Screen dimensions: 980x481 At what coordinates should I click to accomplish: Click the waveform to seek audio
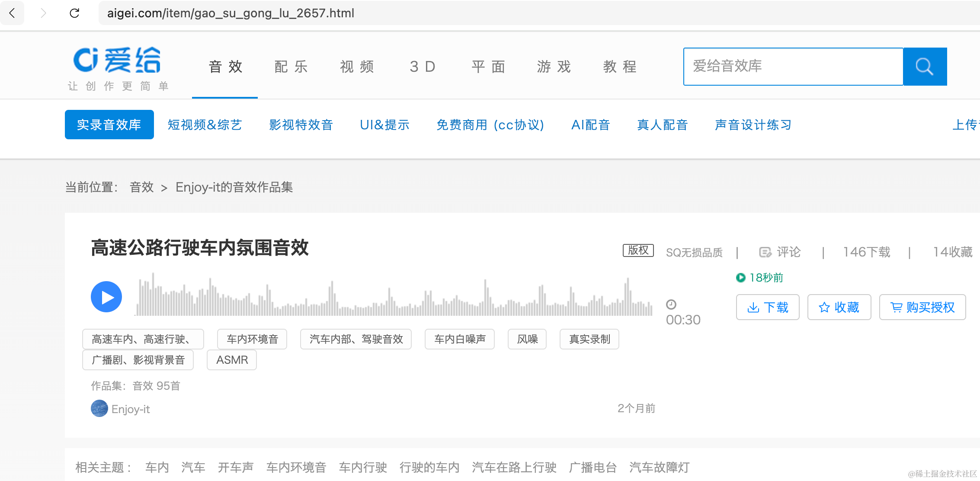tap(394, 294)
